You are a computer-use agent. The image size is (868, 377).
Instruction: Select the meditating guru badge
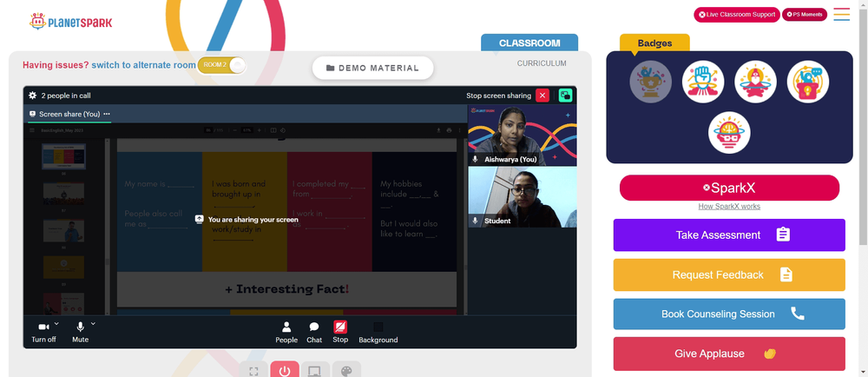755,82
